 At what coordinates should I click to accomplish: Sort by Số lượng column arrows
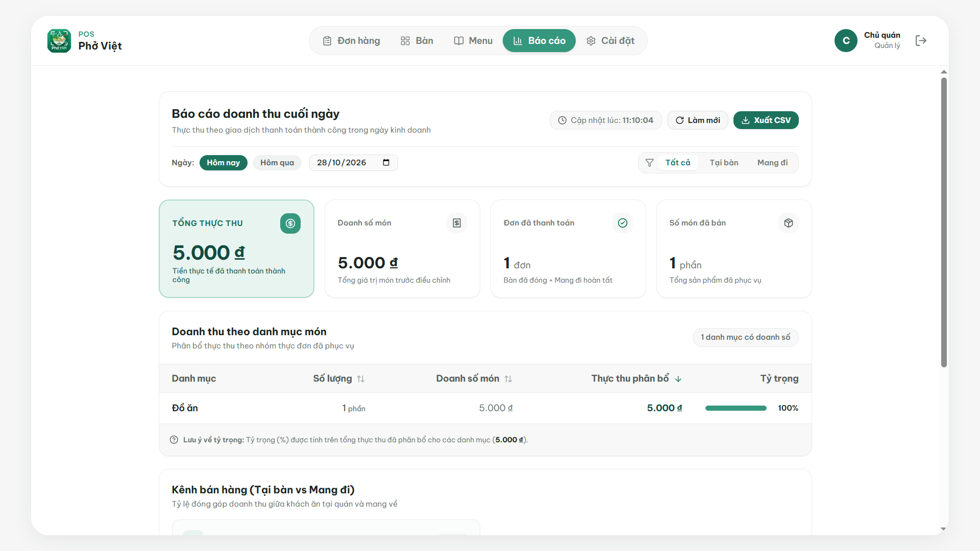[361, 379]
